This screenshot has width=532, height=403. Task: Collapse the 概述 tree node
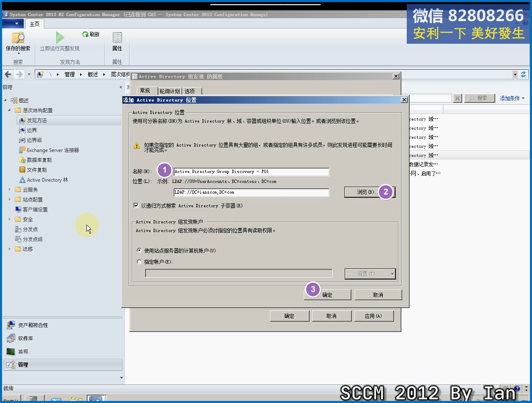coord(5,100)
